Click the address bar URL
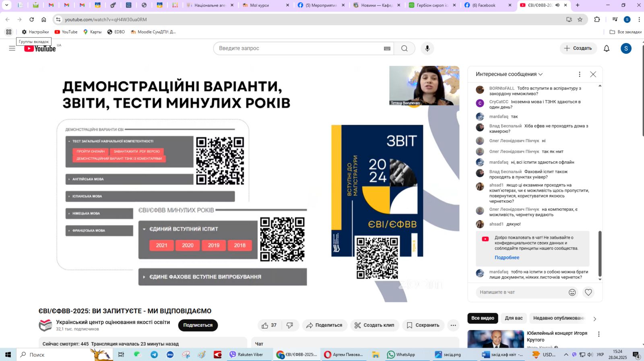Screen dimensions: 644x361 pos(106,19)
